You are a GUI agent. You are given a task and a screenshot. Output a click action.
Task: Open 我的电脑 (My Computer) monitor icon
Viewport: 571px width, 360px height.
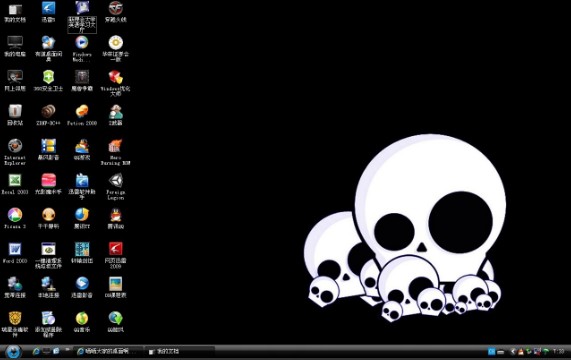tap(15, 46)
